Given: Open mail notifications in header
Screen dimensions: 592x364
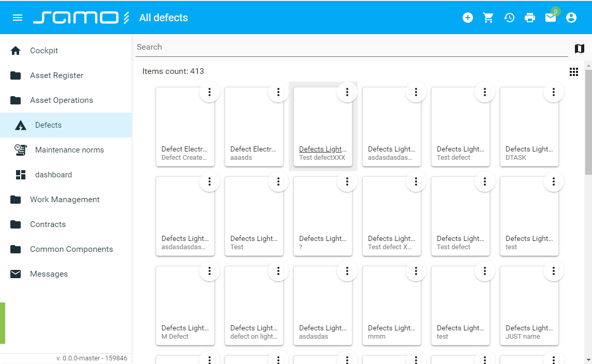Looking at the screenshot, I should (x=551, y=18).
